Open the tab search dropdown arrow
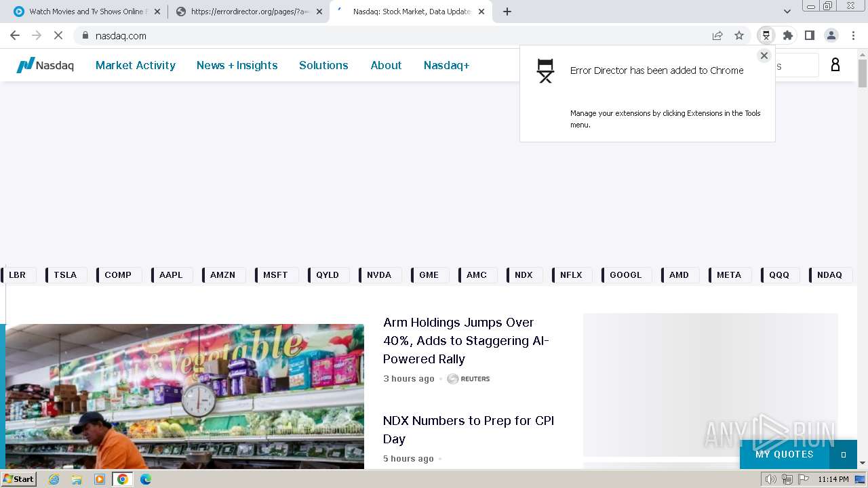The image size is (868, 488). 787,12
